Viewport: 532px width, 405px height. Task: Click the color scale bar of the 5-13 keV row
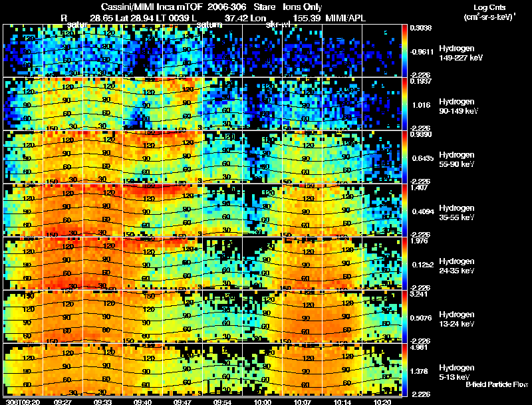pyautogui.click(x=404, y=370)
